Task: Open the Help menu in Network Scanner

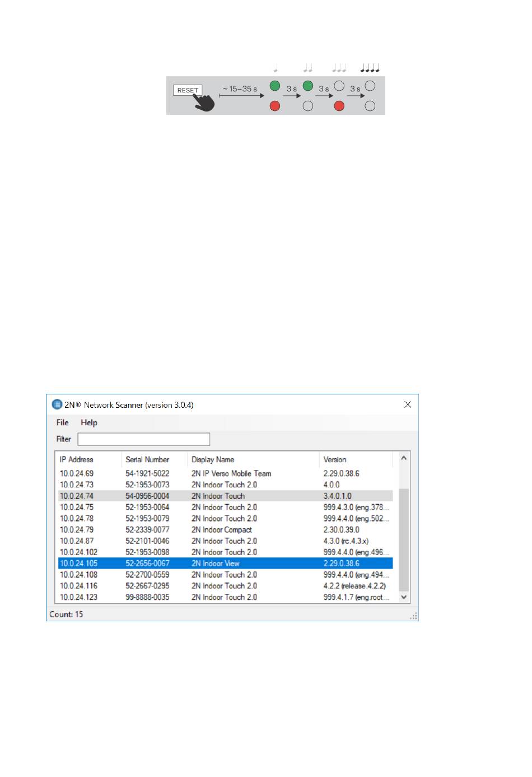Action: (89, 422)
